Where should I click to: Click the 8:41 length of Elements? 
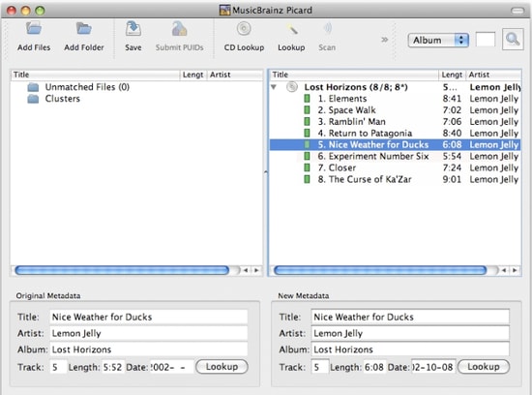point(452,99)
